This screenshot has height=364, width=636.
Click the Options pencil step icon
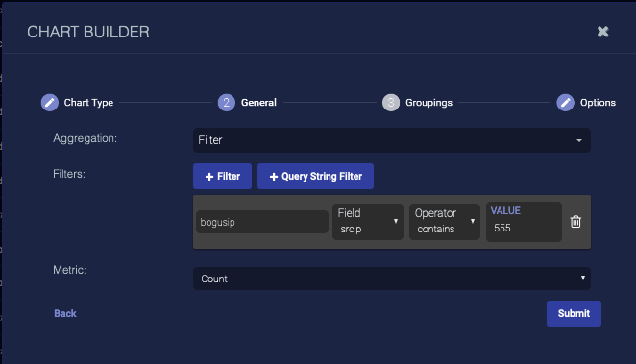tap(565, 103)
